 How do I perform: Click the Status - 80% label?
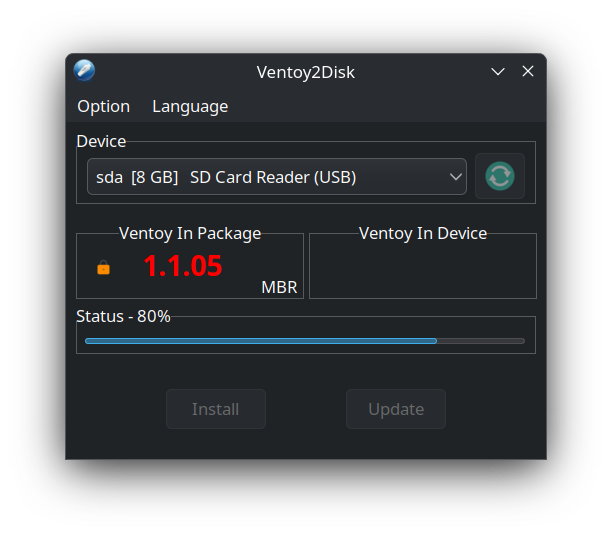pos(123,316)
